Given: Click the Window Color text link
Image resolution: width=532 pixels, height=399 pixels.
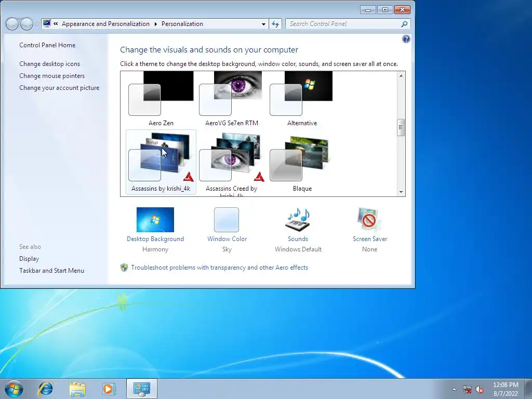Looking at the screenshot, I should pos(227,239).
